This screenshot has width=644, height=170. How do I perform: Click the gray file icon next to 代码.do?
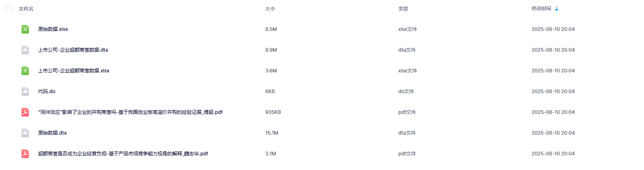click(25, 92)
